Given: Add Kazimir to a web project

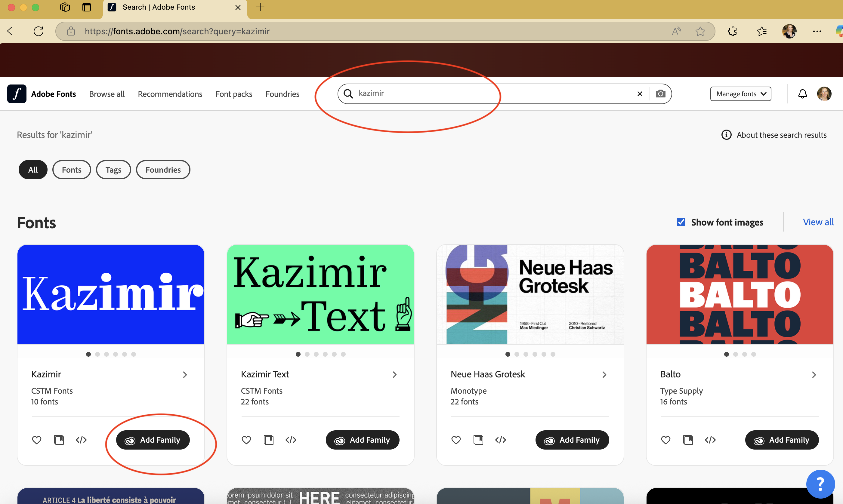Looking at the screenshot, I should [59, 440].
